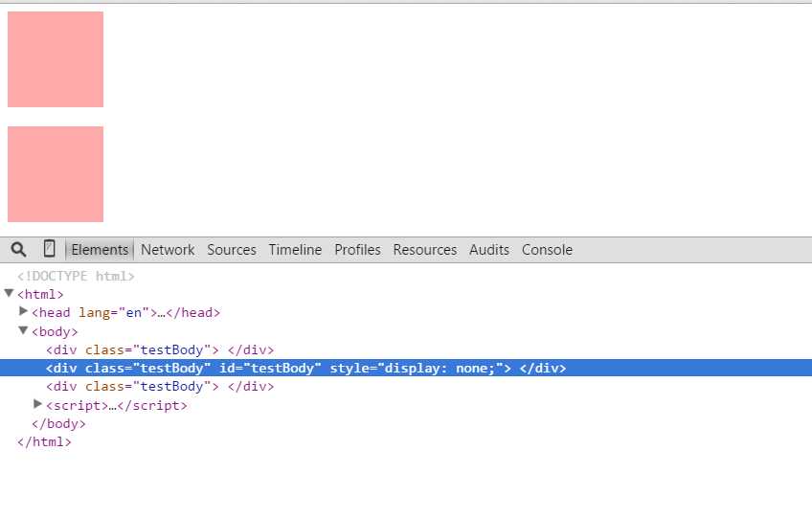Switch to the Console tab
Image resolution: width=812 pixels, height=518 pixels.
coord(547,250)
